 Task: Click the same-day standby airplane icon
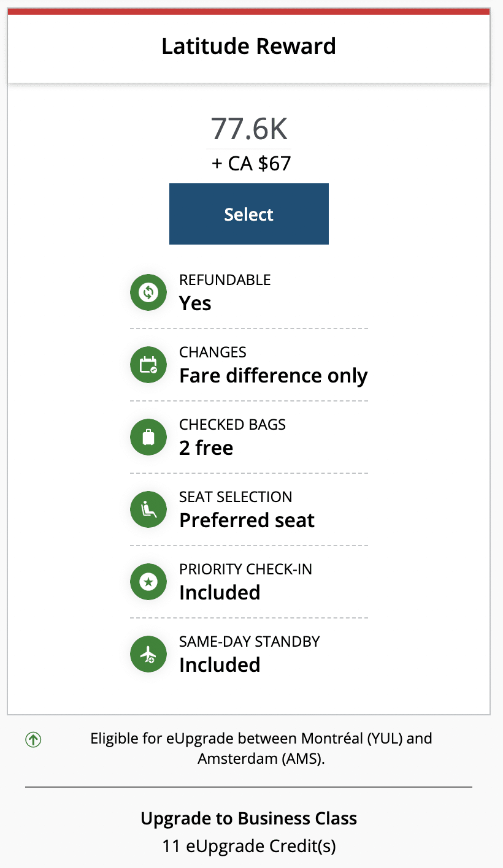pos(148,654)
